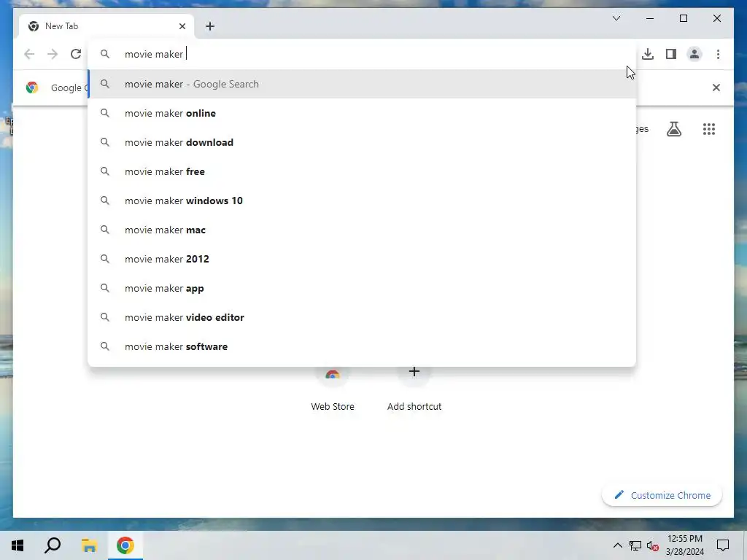Choose 'movie maker app' suggestion
The image size is (747, 560).
click(x=362, y=288)
